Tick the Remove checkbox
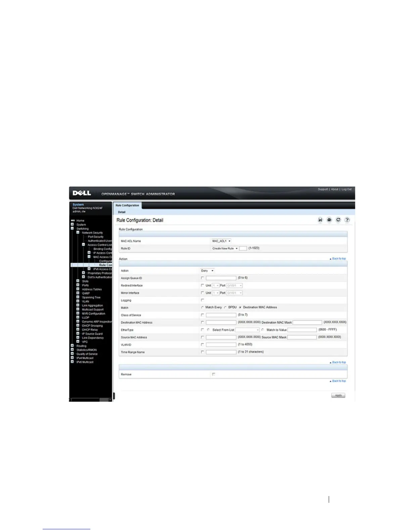The width and height of the screenshot is (411, 532). coord(214,374)
